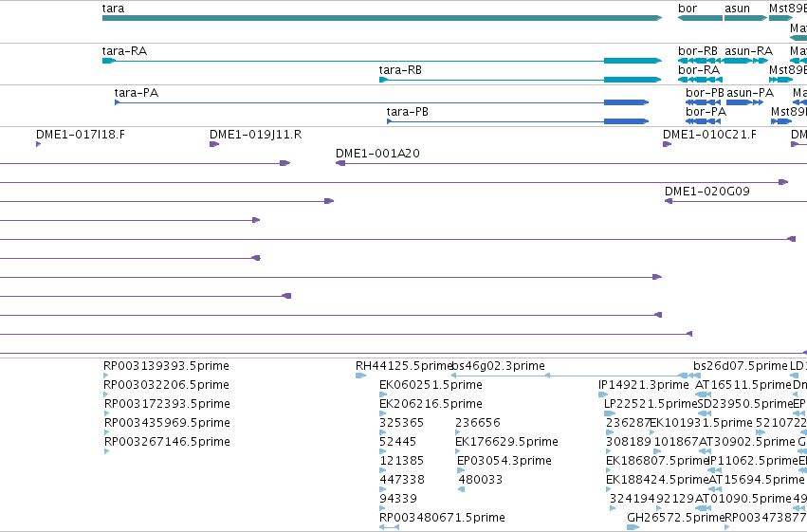Click the 101867 EST entry
This screenshot has width=807, height=532.
(x=658, y=451)
